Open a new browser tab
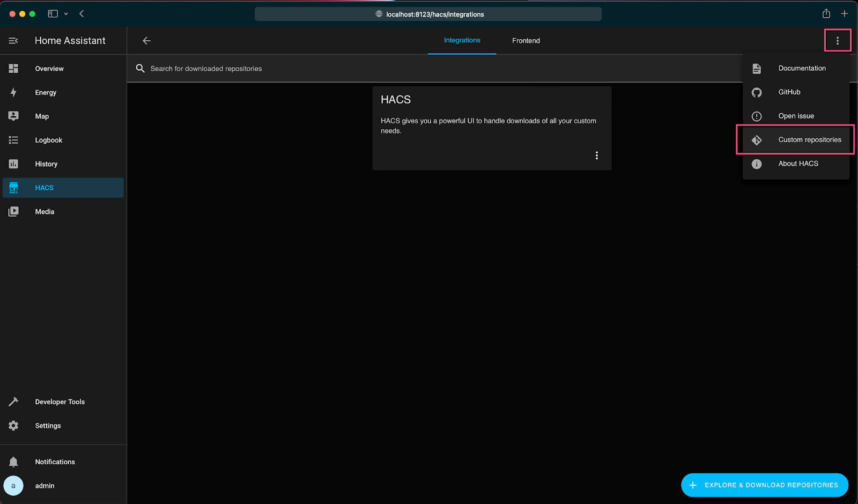Screen dimensions: 858x504 pos(845,13)
